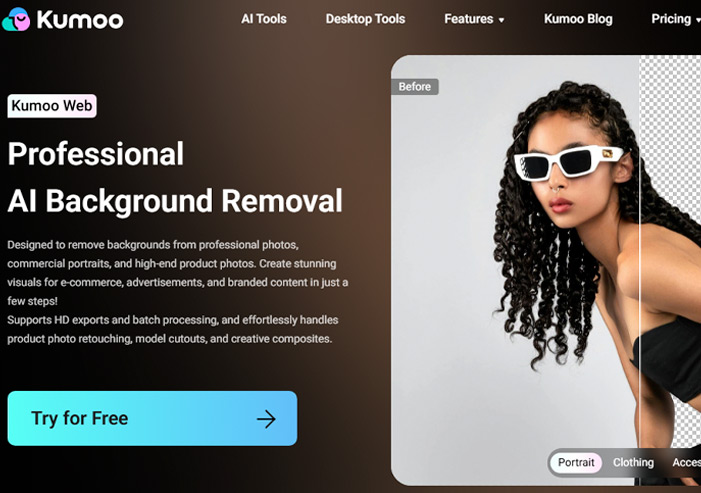Click the Try for Free button

coord(152,418)
